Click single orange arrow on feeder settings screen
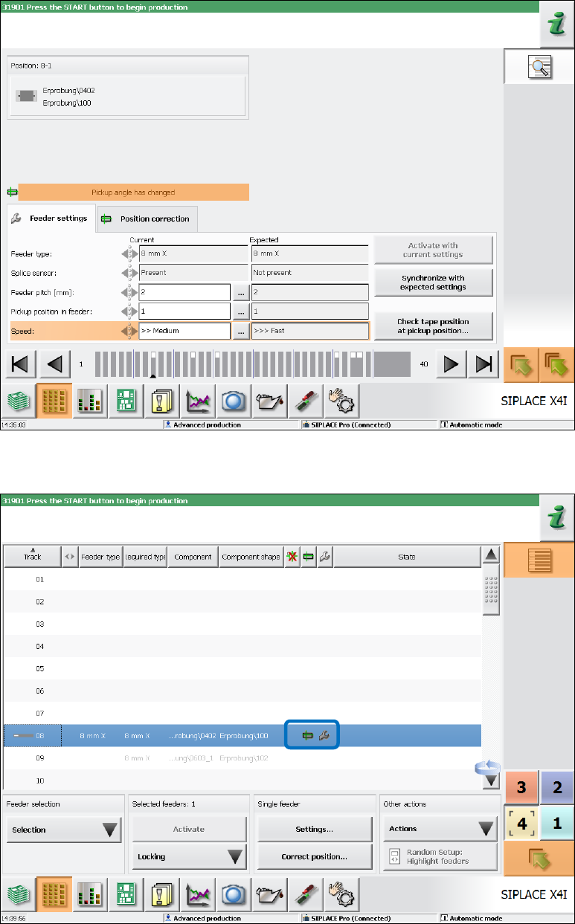This screenshot has height=924, width=575. pyautogui.click(x=521, y=364)
